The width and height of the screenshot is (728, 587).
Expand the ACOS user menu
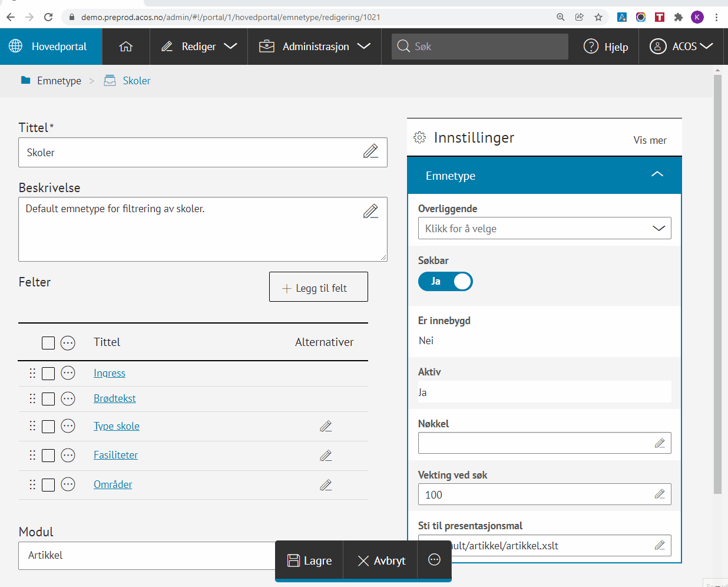point(681,47)
